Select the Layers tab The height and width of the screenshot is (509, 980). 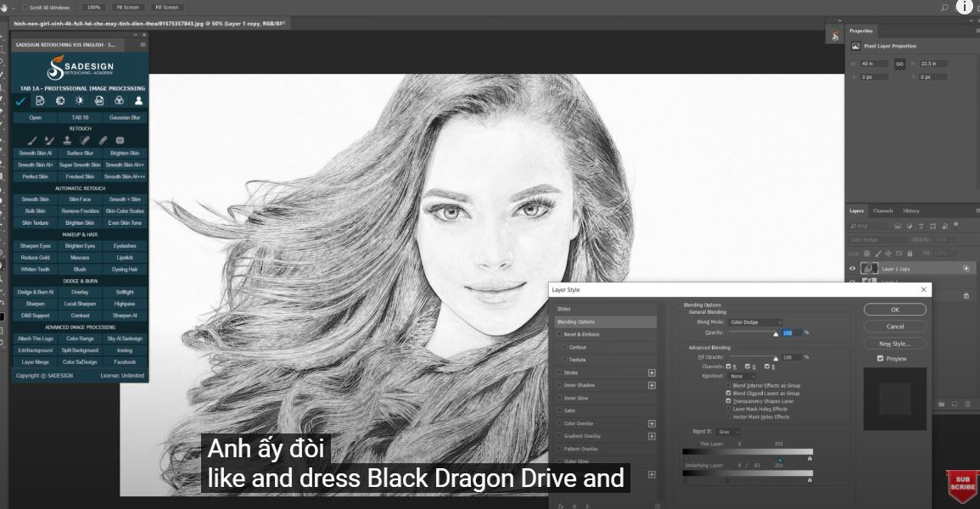[x=856, y=211]
